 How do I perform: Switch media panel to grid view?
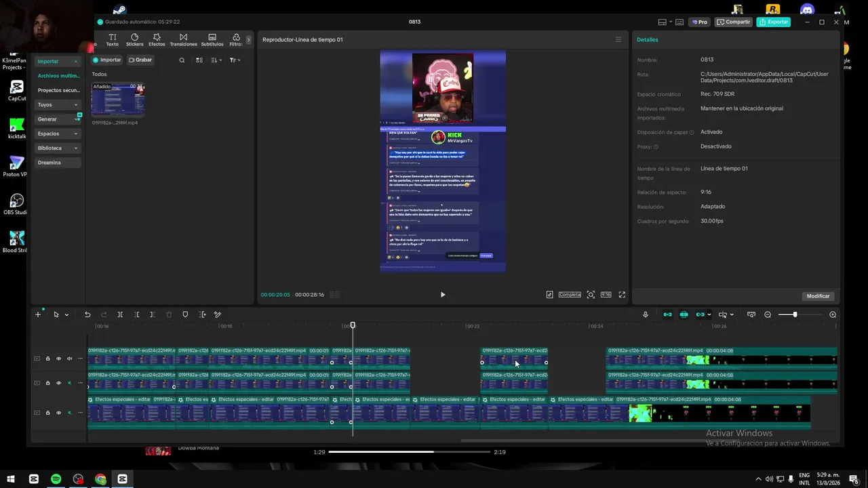pyautogui.click(x=199, y=60)
